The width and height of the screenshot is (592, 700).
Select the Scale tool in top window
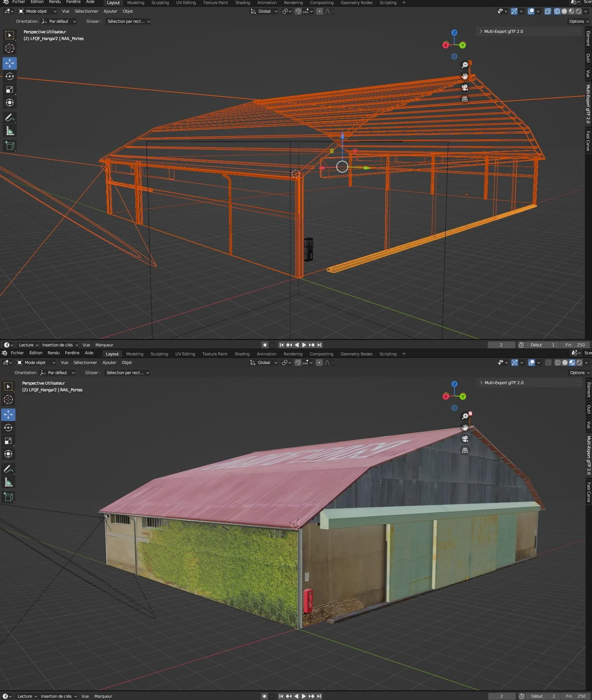coord(10,89)
